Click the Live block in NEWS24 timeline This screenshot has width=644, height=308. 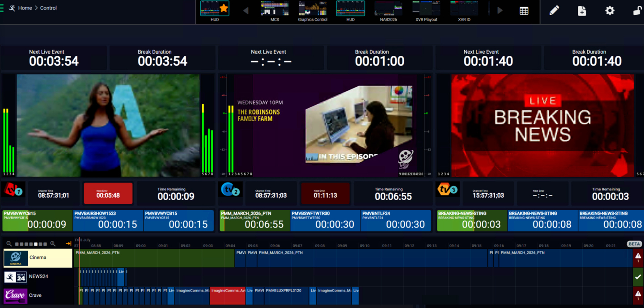click(x=121, y=277)
